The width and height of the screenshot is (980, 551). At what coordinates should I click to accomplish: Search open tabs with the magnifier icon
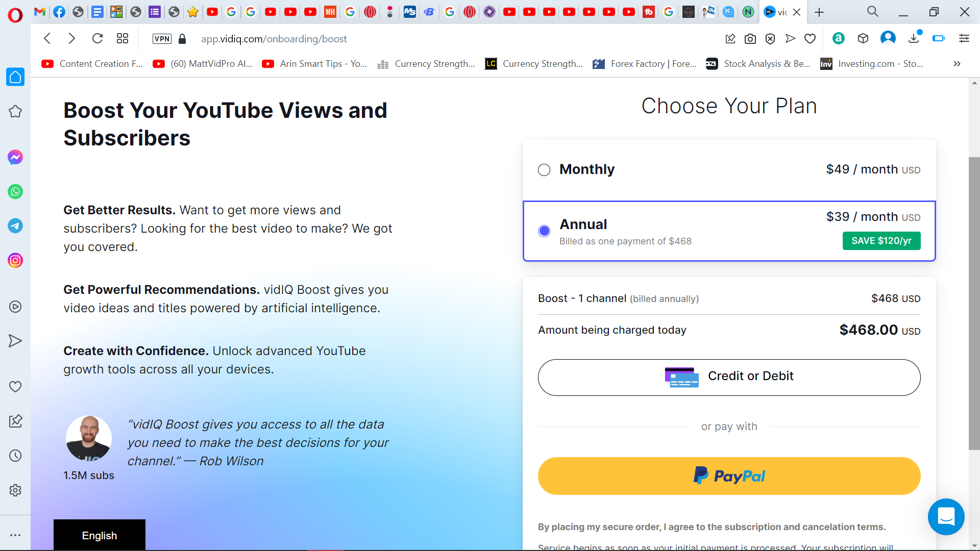coord(873,12)
